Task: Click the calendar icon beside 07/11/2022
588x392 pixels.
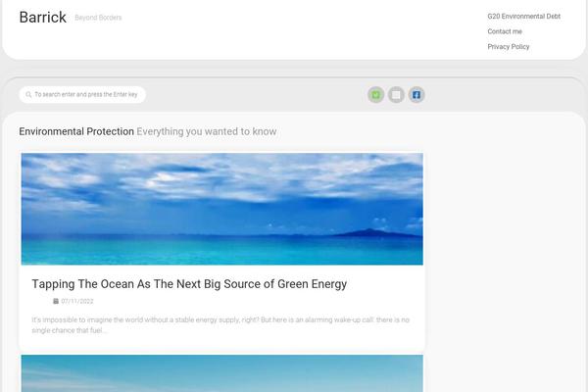Action: click(56, 301)
